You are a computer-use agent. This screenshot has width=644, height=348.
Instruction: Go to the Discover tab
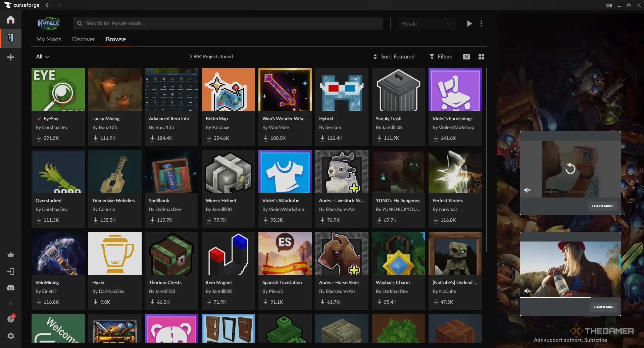[84, 39]
